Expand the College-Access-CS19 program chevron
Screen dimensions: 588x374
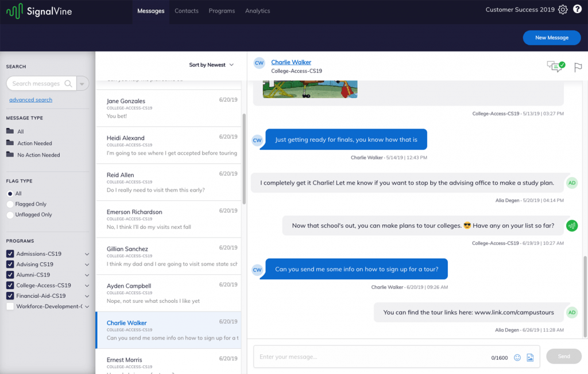[x=87, y=286]
